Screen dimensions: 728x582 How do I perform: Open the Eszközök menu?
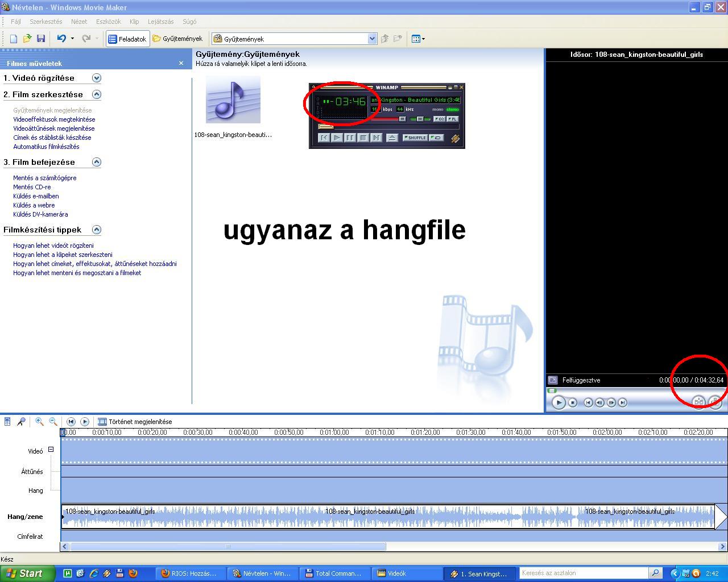pyautogui.click(x=109, y=22)
